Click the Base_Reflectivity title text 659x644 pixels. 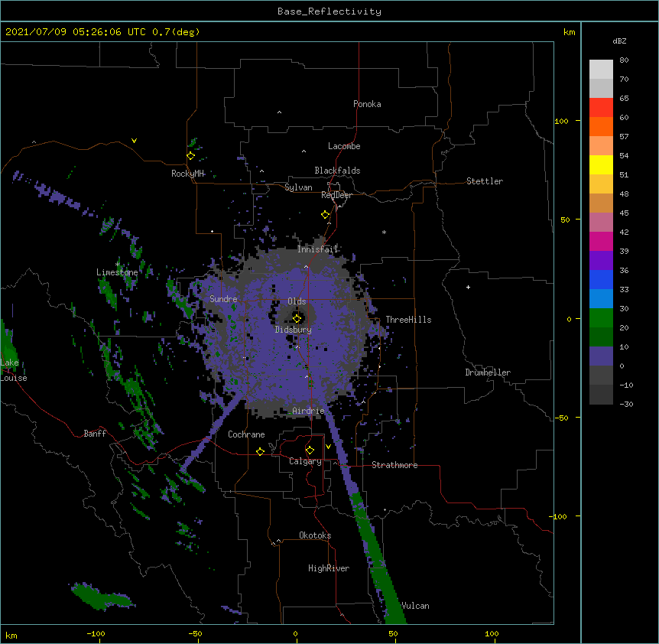click(x=329, y=11)
